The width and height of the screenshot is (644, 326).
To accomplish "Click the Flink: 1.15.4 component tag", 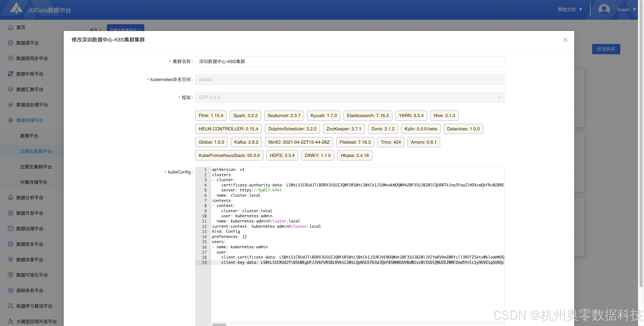I will [x=211, y=115].
